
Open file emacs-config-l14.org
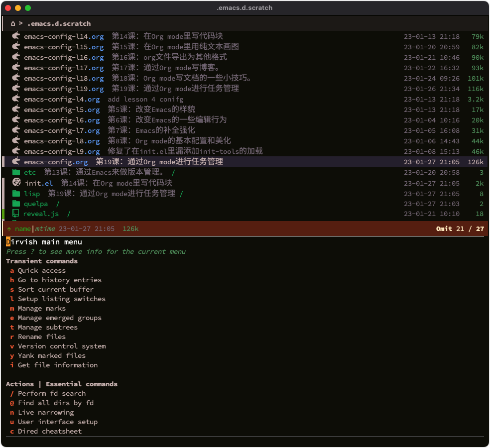(x=64, y=36)
